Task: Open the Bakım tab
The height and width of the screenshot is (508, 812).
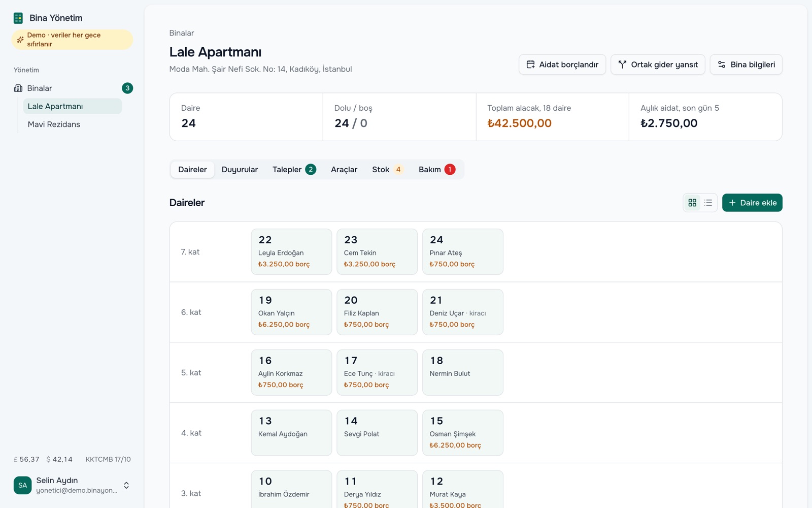Action: click(x=436, y=170)
